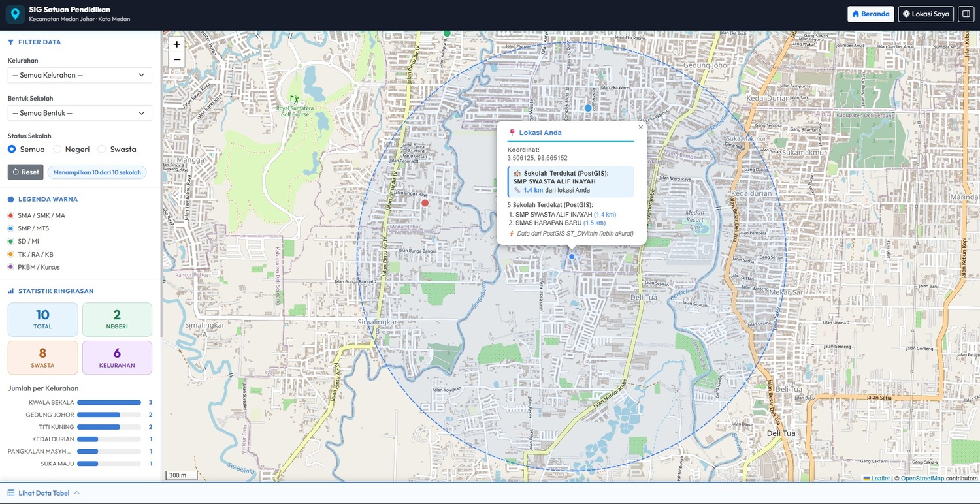Click the SIG location pin logo
This screenshot has width=980, height=504.
15,14
